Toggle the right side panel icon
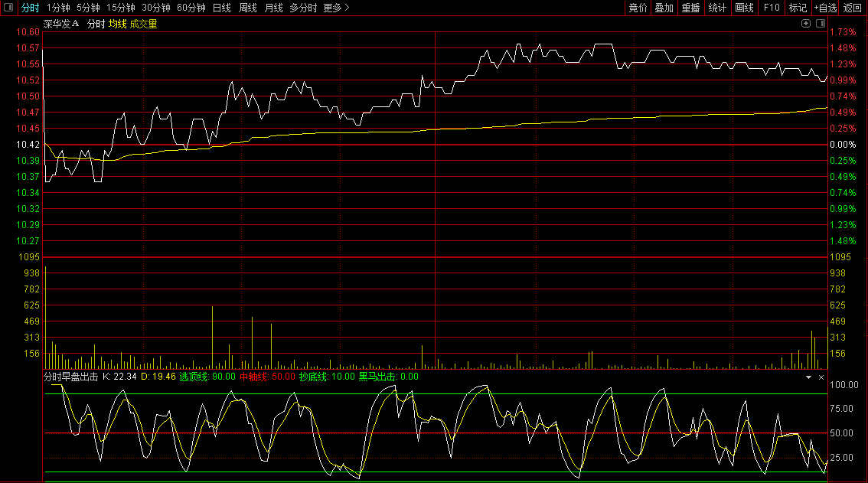This screenshot has width=868, height=483. point(821,23)
